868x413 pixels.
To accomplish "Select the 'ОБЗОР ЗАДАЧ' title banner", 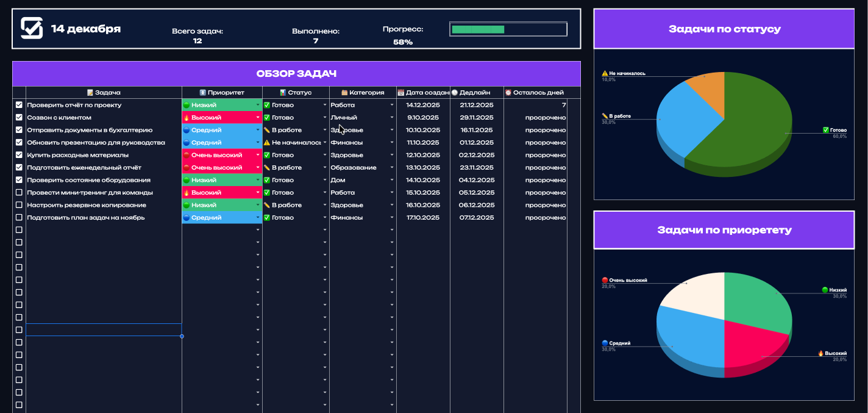I will pyautogui.click(x=296, y=74).
